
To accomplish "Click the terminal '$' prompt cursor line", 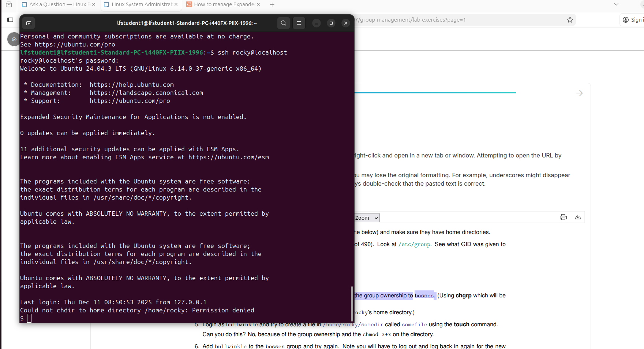I will click(x=26, y=318).
